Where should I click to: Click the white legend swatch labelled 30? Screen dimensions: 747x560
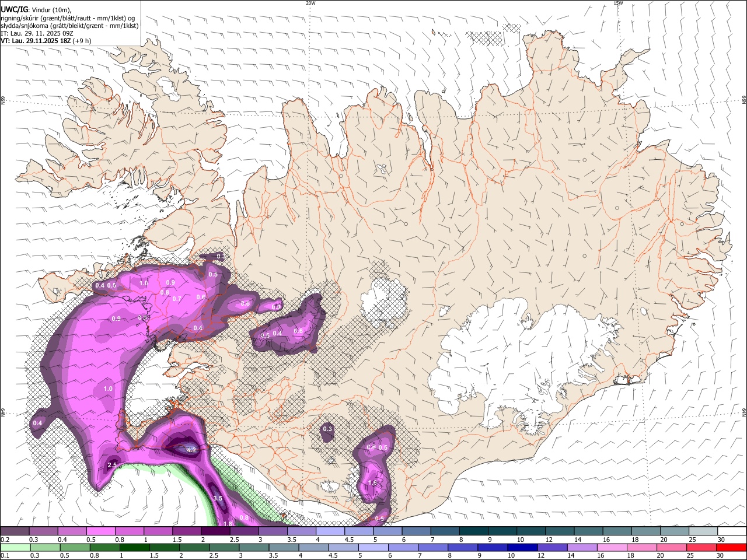coord(731,531)
